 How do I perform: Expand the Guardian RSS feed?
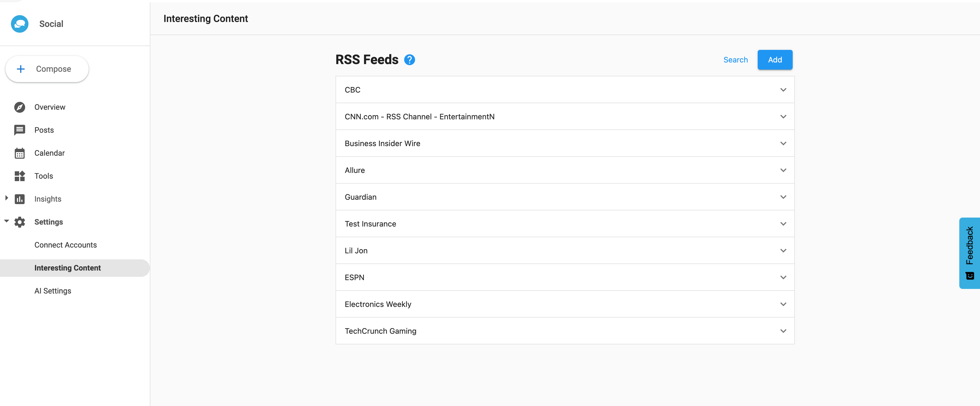tap(783, 197)
